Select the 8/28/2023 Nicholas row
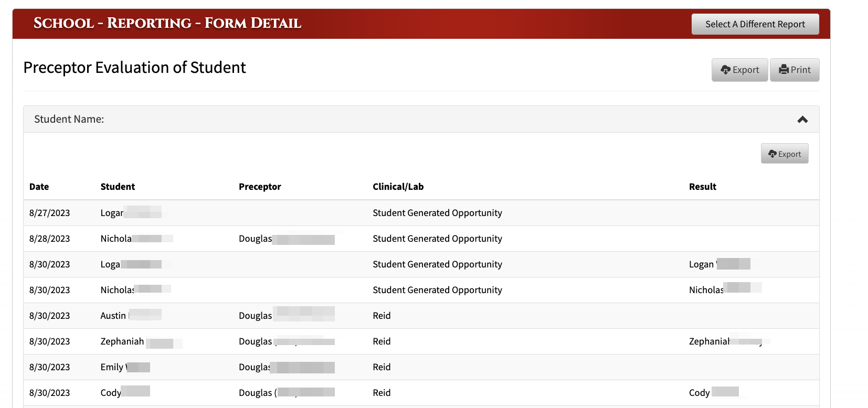The height and width of the screenshot is (408, 868). (x=421, y=239)
